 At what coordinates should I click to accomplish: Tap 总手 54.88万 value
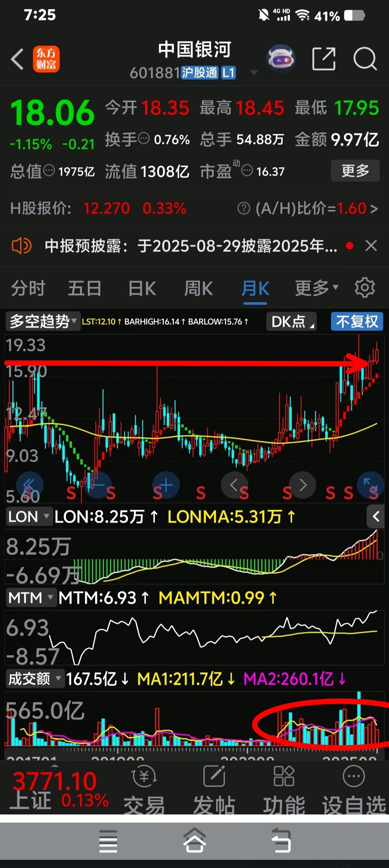point(260,139)
